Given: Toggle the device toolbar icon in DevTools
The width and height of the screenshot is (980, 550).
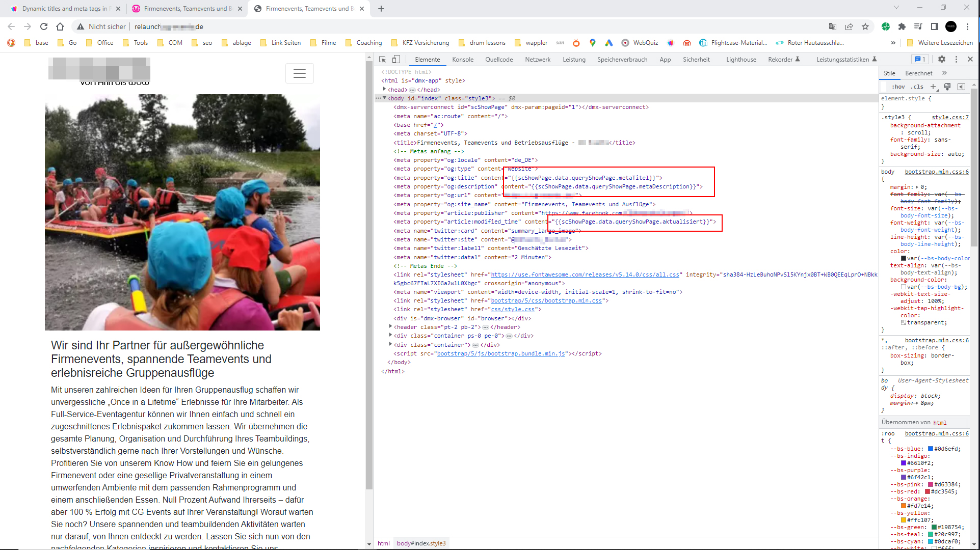Looking at the screenshot, I should (396, 60).
